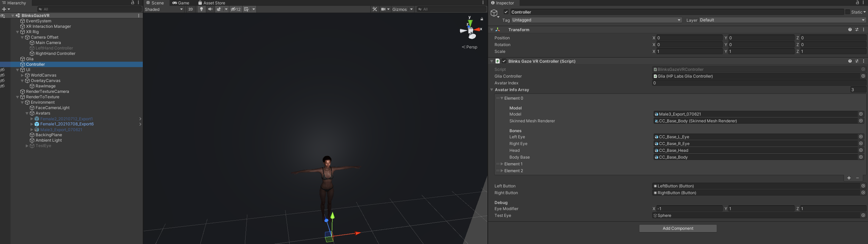Select Glia object in the hierarchy

click(30, 59)
